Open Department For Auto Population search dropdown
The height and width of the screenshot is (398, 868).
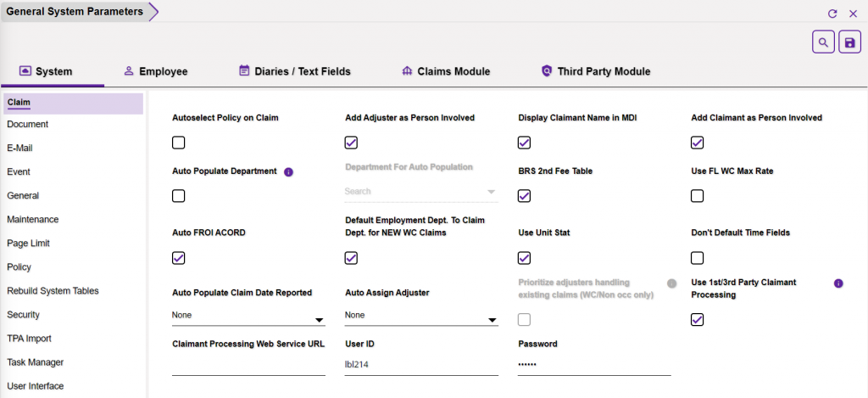[420, 192]
